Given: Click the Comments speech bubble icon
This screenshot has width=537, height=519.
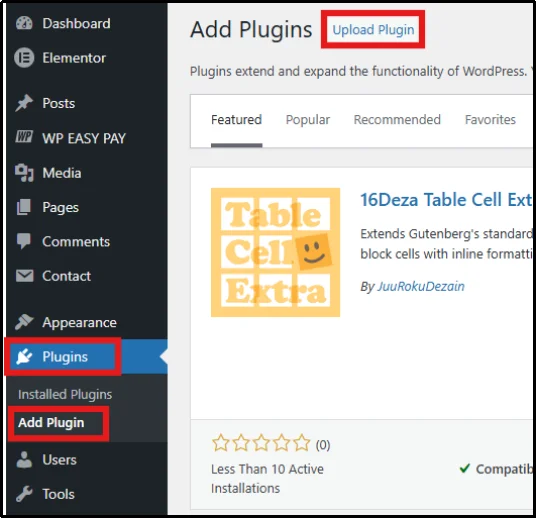Looking at the screenshot, I should click(x=24, y=242).
